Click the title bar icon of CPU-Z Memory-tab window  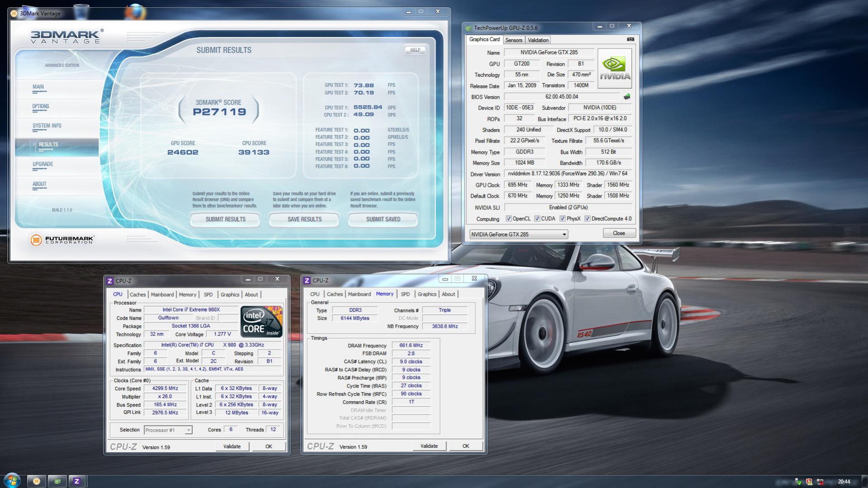pos(307,280)
